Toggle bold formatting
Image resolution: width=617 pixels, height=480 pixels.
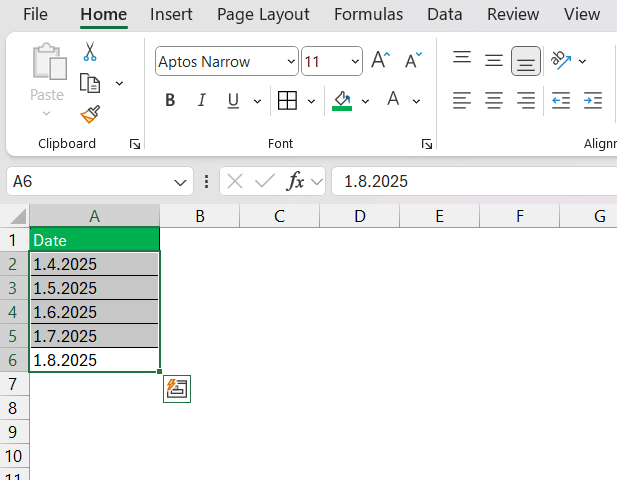(x=170, y=100)
